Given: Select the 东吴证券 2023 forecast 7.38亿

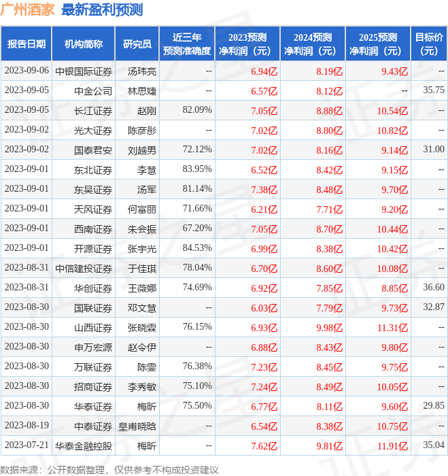Looking at the screenshot, I should click(x=264, y=189).
